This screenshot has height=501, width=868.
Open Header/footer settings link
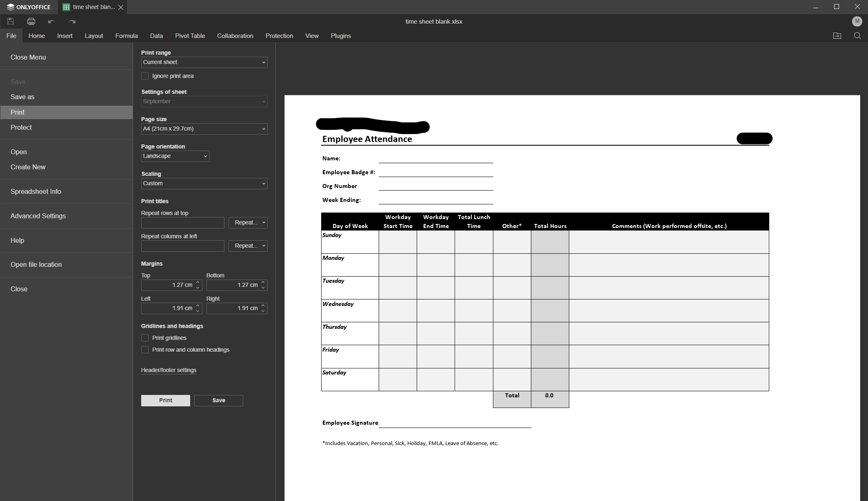click(169, 370)
